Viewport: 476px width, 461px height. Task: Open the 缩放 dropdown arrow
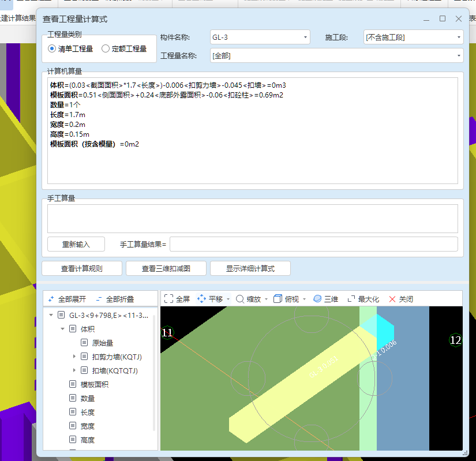click(x=266, y=299)
